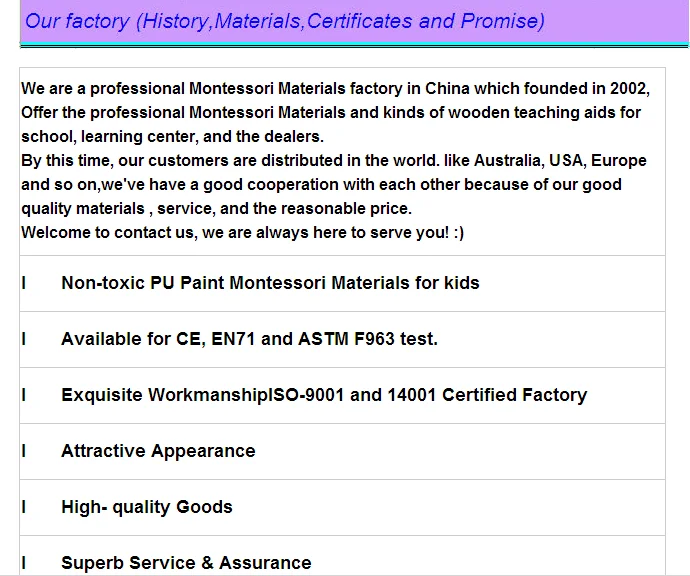Viewport: 690px width, 576px height.
Task: Click the line "Non-toxic PU Paint Montessori Materials"
Action: 270,283
